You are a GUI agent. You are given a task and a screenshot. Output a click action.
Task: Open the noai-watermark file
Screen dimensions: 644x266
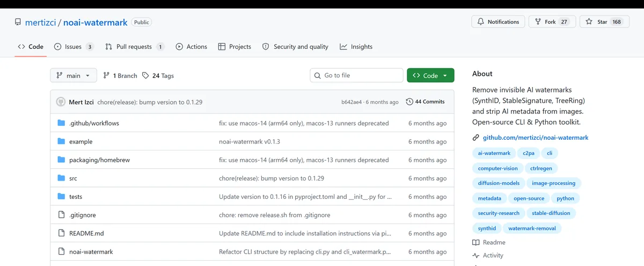pyautogui.click(x=91, y=251)
